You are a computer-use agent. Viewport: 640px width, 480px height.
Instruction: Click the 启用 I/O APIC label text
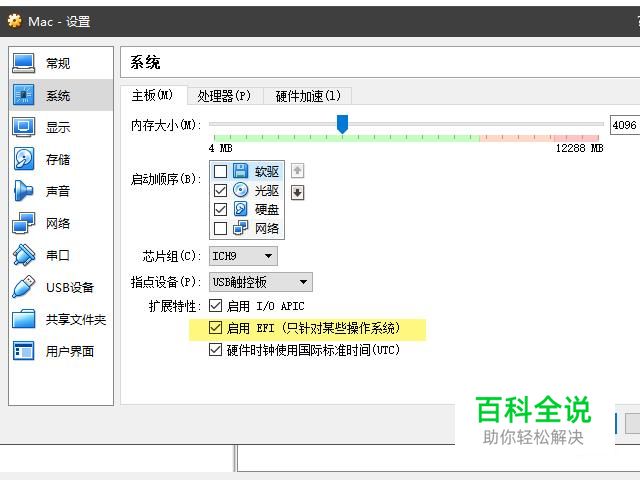point(265,306)
